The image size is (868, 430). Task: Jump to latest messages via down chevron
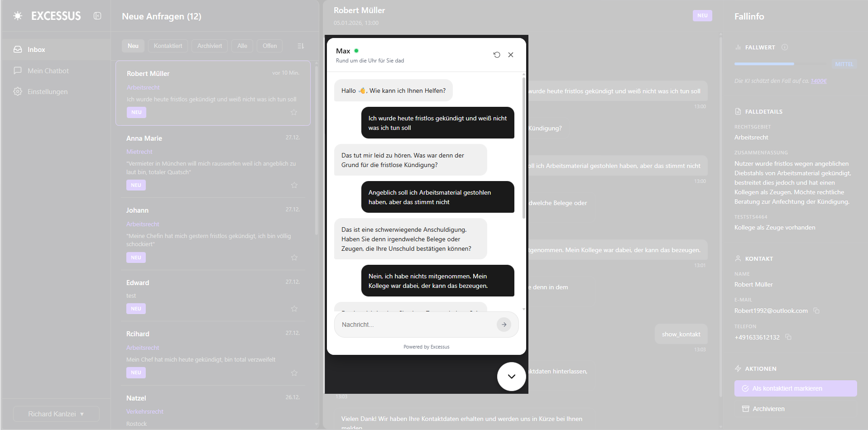(x=511, y=376)
